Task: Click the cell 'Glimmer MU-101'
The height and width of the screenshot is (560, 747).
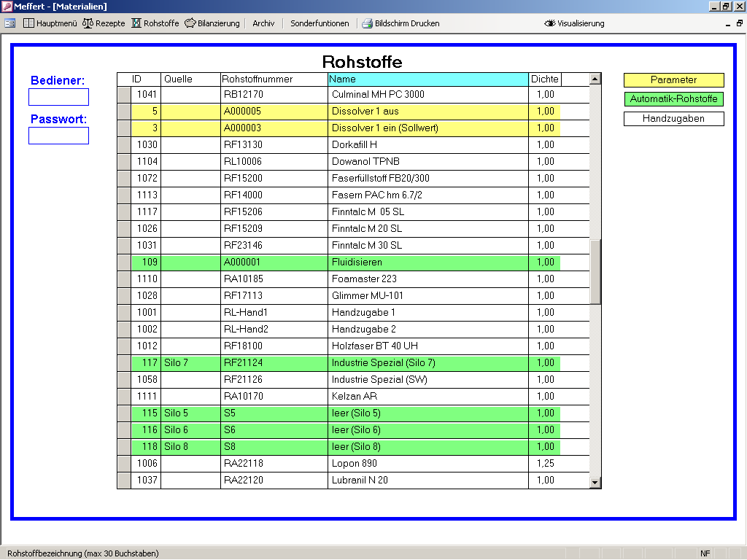Action: 428,296
